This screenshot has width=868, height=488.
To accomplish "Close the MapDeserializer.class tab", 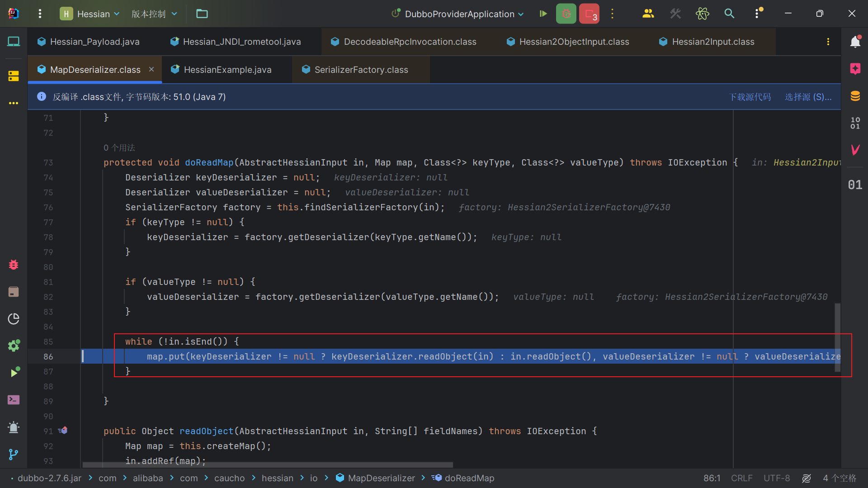I will click(151, 69).
